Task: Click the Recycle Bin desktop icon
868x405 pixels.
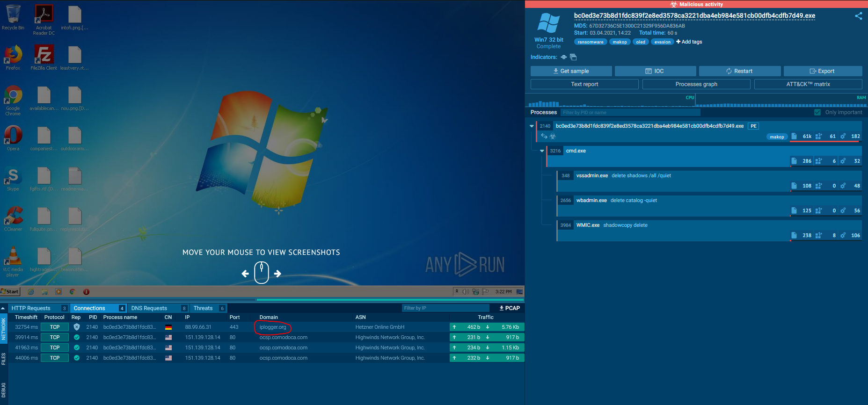Action: point(13,18)
